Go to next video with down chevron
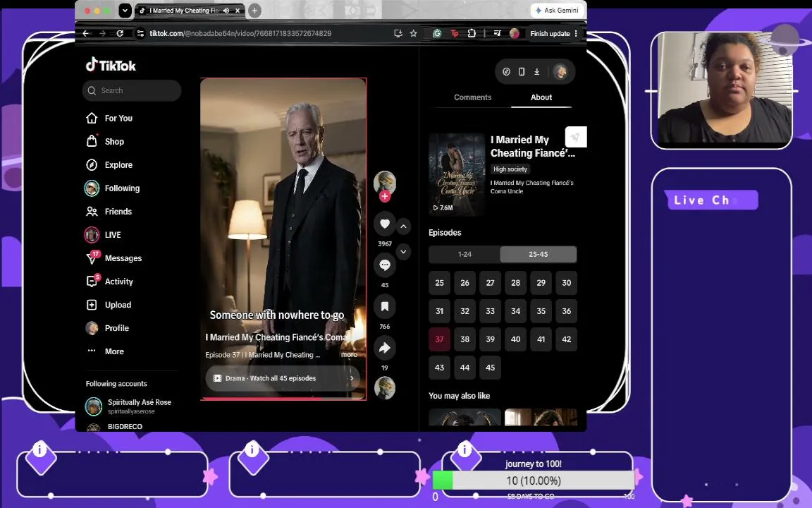The image size is (812, 508). point(403,252)
